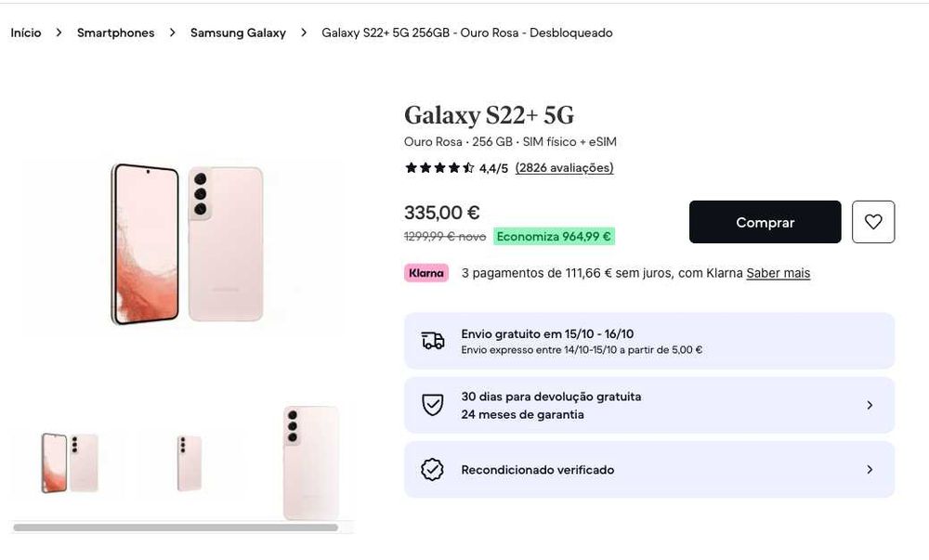Click the breadcrumb chevron after Início

pyautogui.click(x=59, y=33)
